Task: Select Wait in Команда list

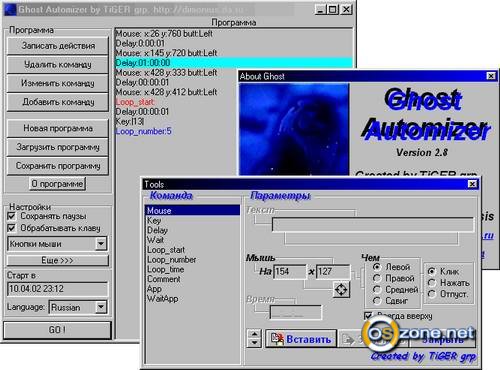Action: 192,240
